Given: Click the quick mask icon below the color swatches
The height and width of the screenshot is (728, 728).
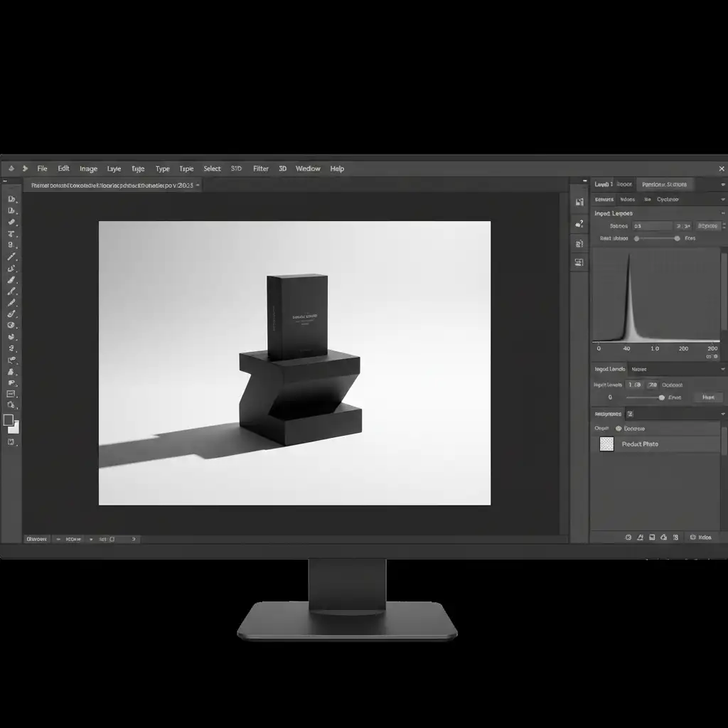Looking at the screenshot, I should tap(11, 442).
